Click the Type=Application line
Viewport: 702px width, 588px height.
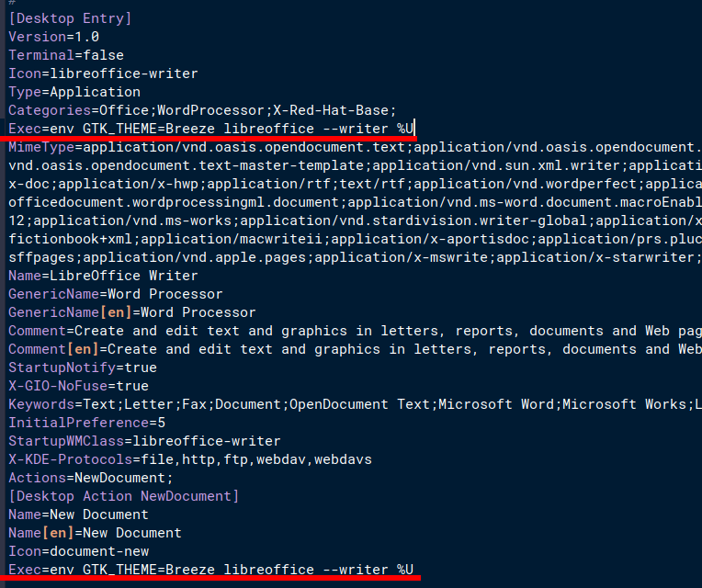tap(74, 92)
